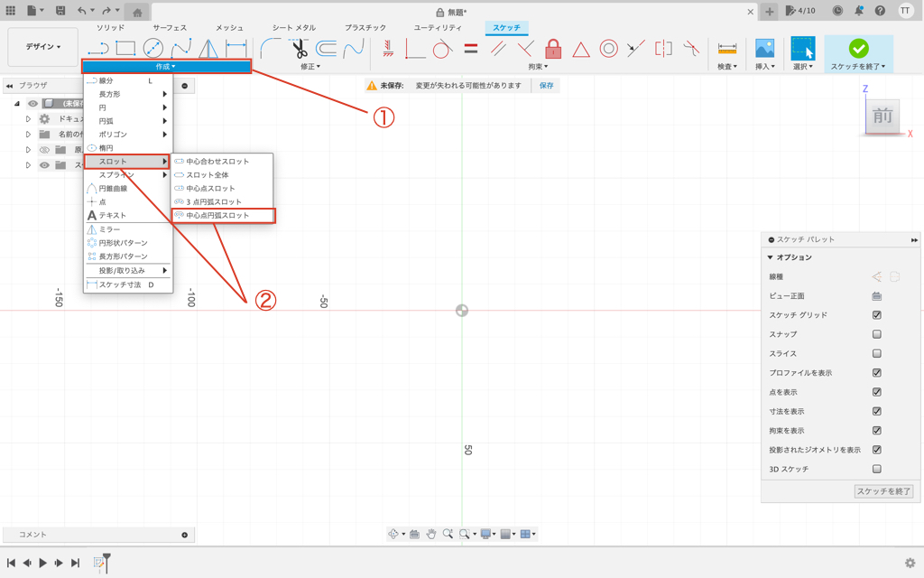The image size is (924, 578).
Task: Open the Measure tool icon
Action: coord(727,49)
